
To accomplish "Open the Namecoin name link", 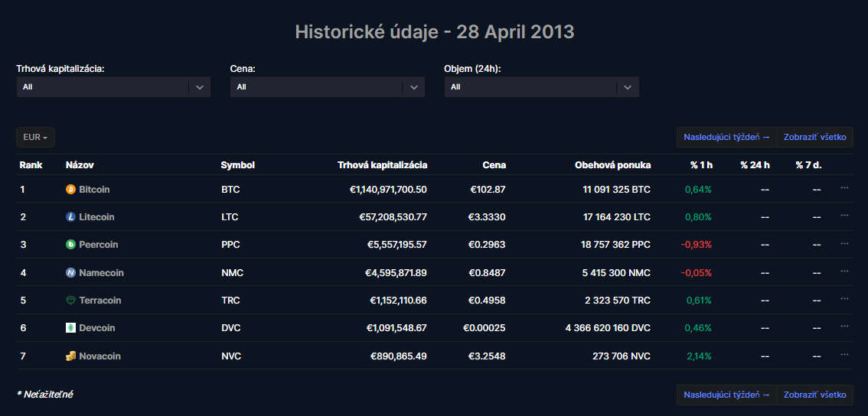I will point(101,273).
